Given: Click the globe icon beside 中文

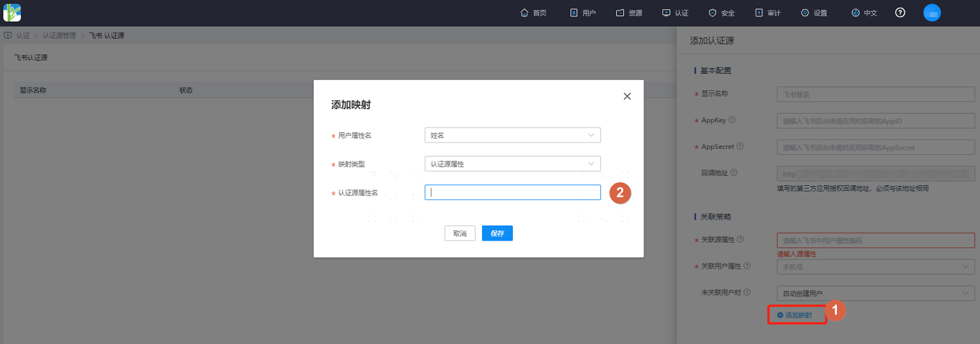Looking at the screenshot, I should pos(856,13).
